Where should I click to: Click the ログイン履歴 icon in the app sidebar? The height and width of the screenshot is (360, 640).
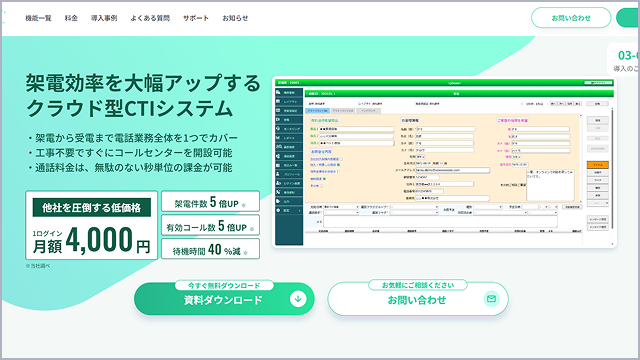click(x=278, y=183)
